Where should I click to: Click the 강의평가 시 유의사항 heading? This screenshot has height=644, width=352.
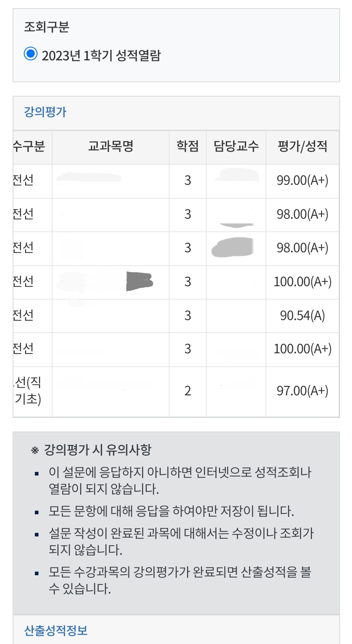(97, 450)
